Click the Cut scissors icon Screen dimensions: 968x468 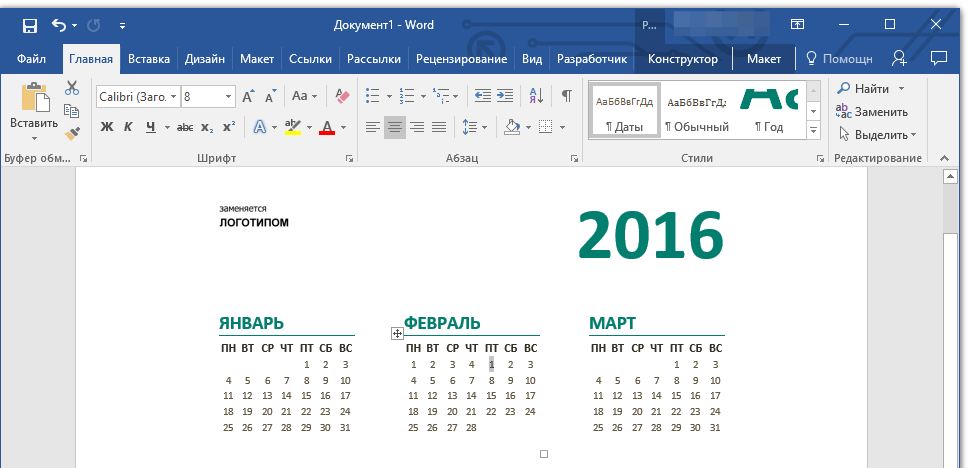coord(71,89)
